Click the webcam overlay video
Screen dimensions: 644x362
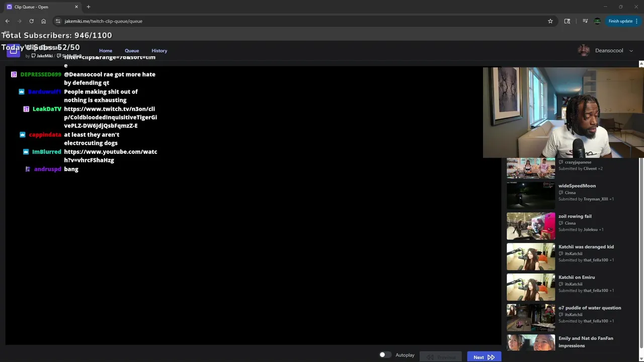pyautogui.click(x=563, y=113)
